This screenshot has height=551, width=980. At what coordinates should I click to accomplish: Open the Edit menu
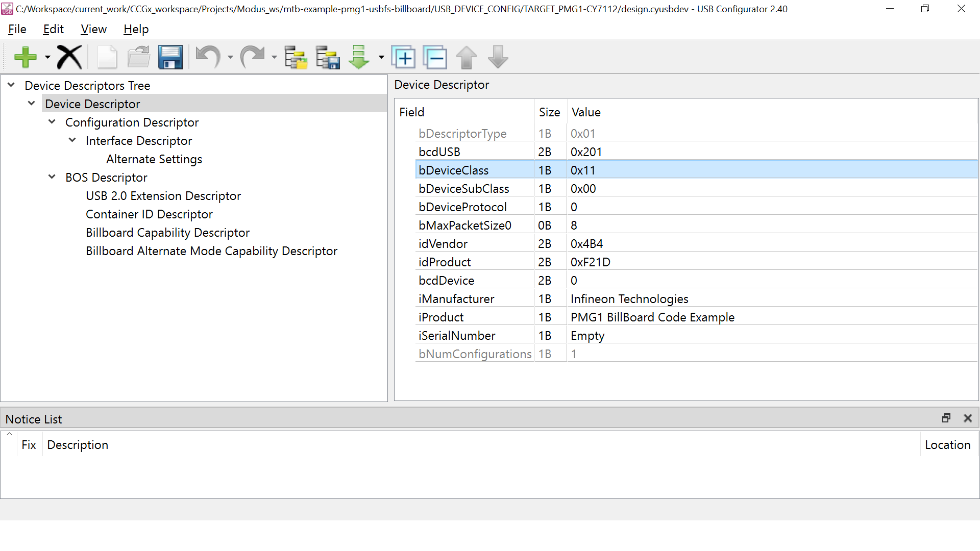coord(54,30)
